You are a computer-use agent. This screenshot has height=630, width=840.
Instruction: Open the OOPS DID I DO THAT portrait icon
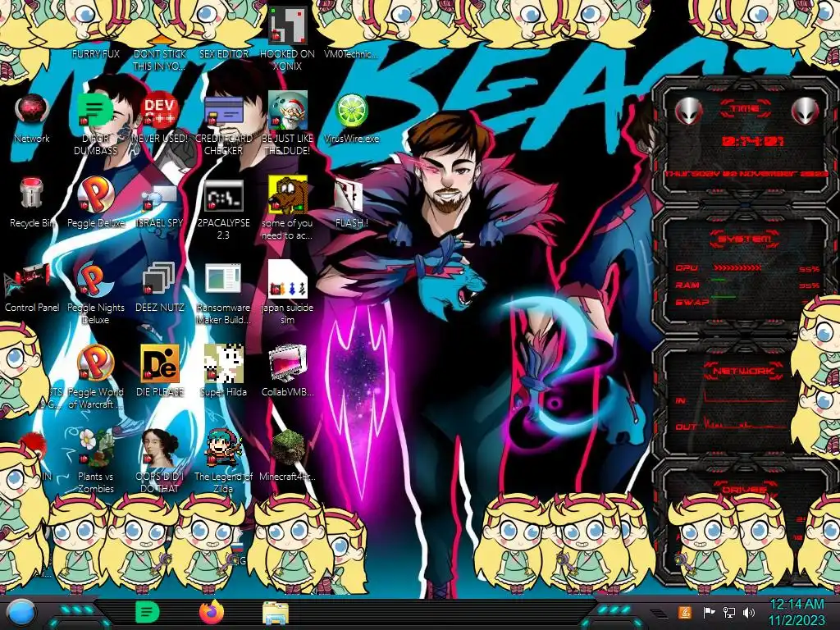[x=160, y=448]
